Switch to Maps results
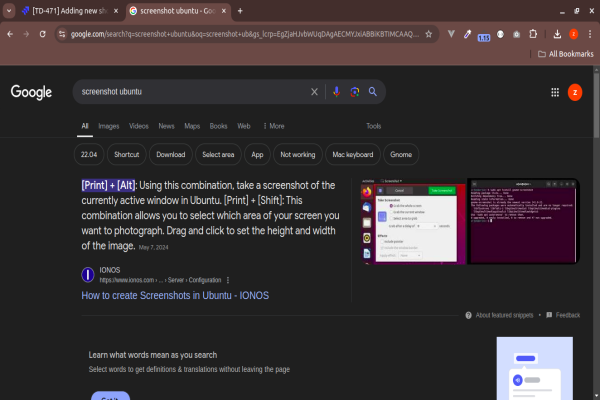 (192, 126)
